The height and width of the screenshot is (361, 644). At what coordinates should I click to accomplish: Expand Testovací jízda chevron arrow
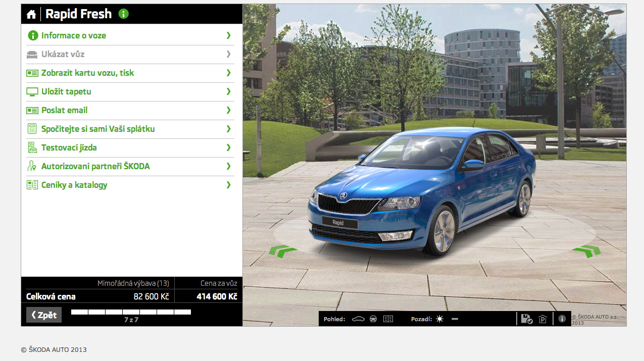228,147
